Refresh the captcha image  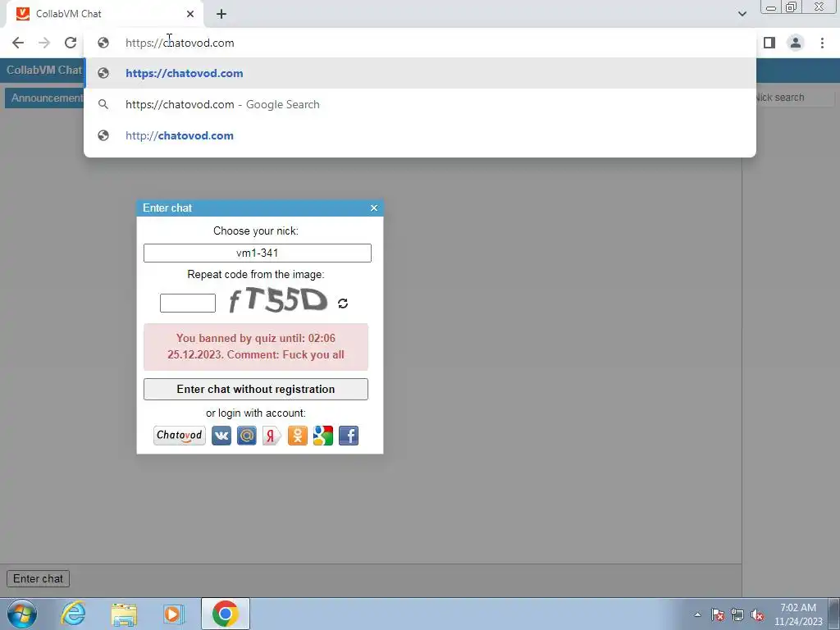point(343,304)
